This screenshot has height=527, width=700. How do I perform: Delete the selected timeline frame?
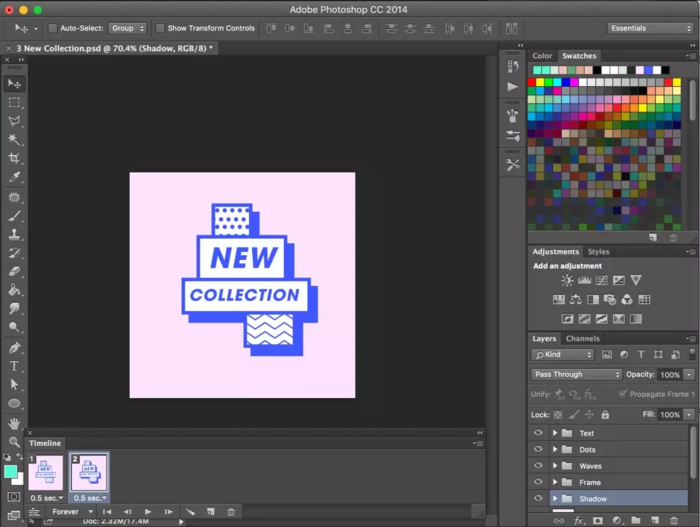point(231,512)
